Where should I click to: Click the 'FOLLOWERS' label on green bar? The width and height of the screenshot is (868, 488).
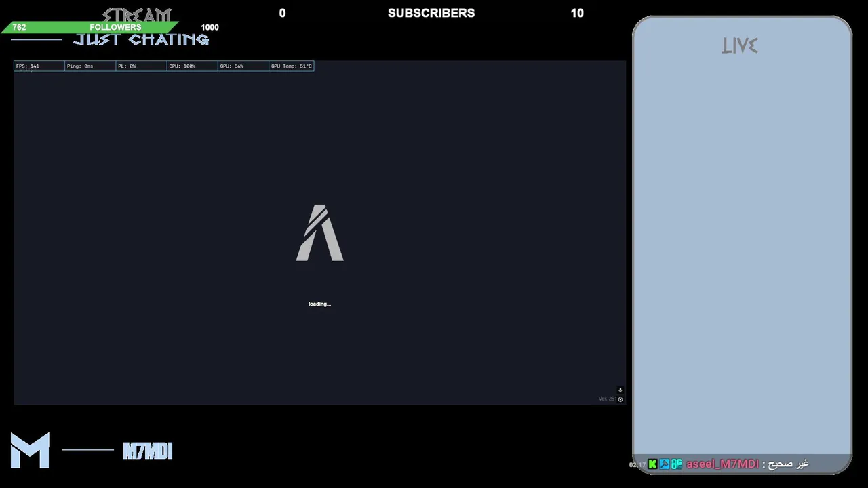click(115, 27)
